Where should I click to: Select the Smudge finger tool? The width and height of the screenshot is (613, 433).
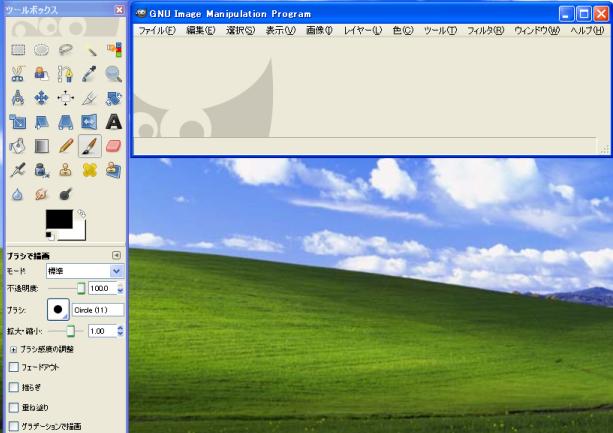point(41,194)
